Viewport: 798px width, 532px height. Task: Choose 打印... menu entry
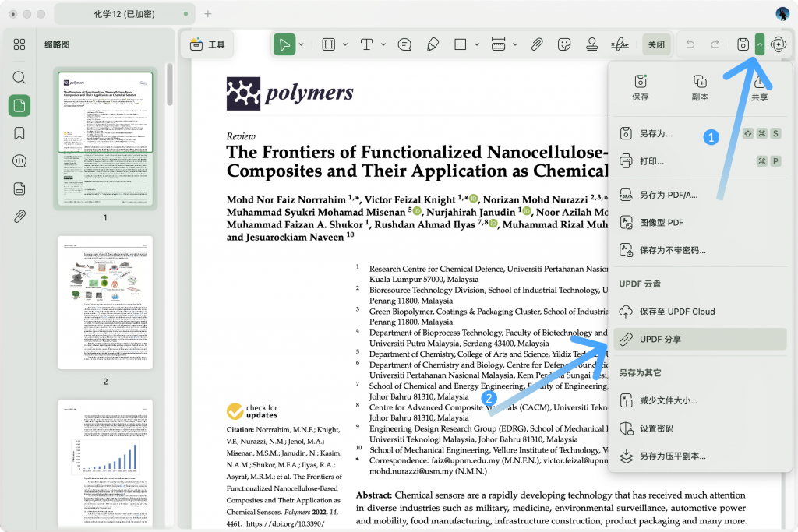click(x=700, y=161)
